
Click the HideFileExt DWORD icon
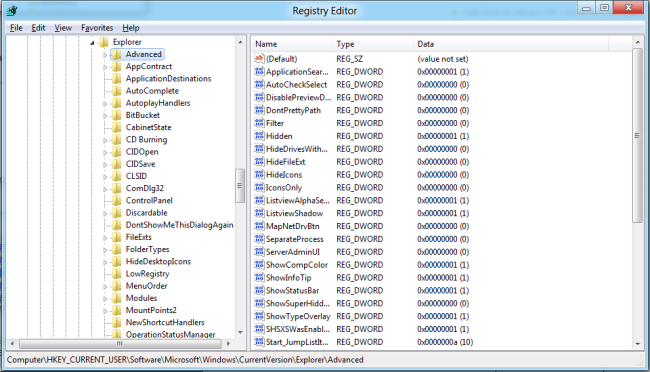click(259, 161)
